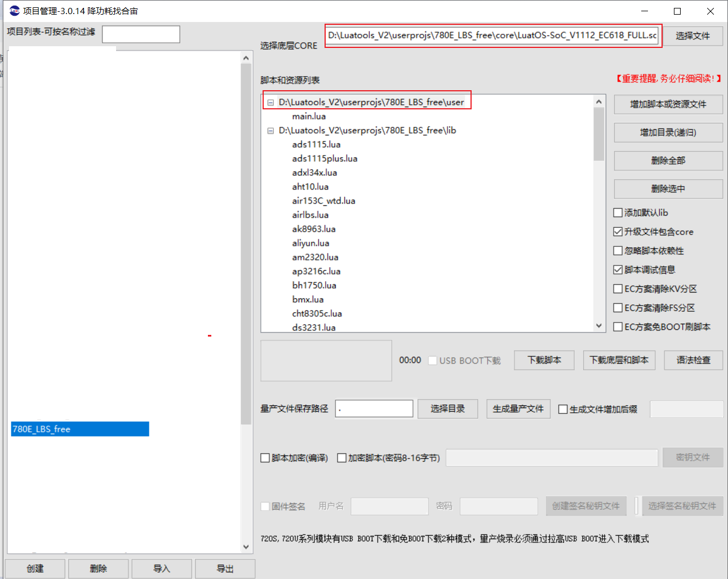Click project list scroll up arrow
Screen dimensions: 728x579
pos(246,58)
